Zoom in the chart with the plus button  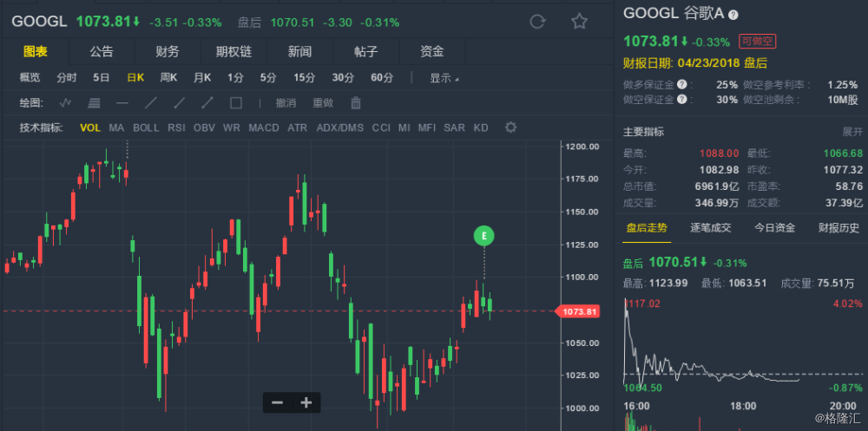pos(306,402)
